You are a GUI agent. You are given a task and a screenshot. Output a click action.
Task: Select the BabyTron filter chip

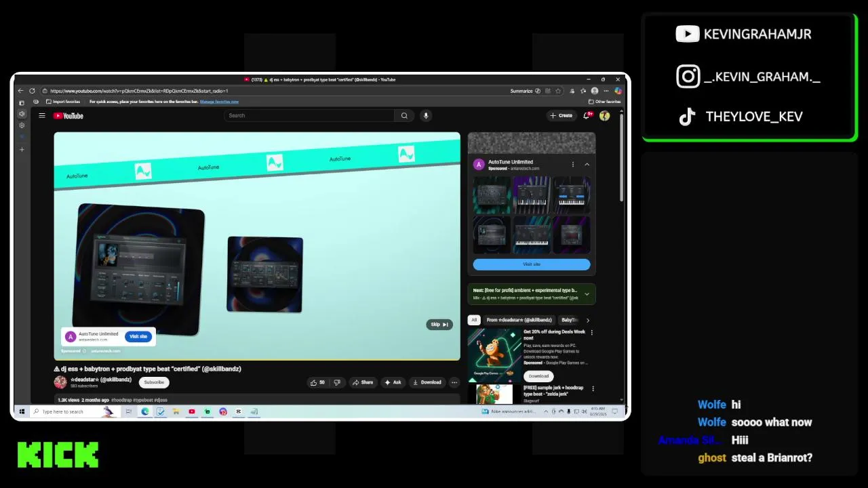570,320
